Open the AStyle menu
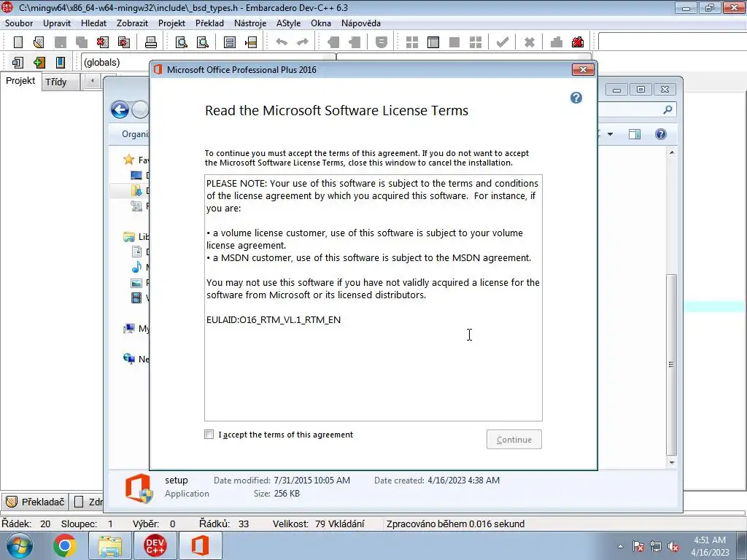 (288, 23)
